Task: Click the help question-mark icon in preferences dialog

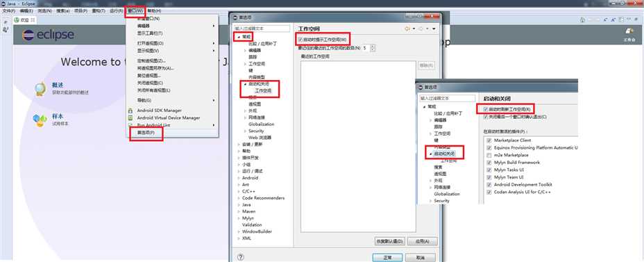Action: 241,257
